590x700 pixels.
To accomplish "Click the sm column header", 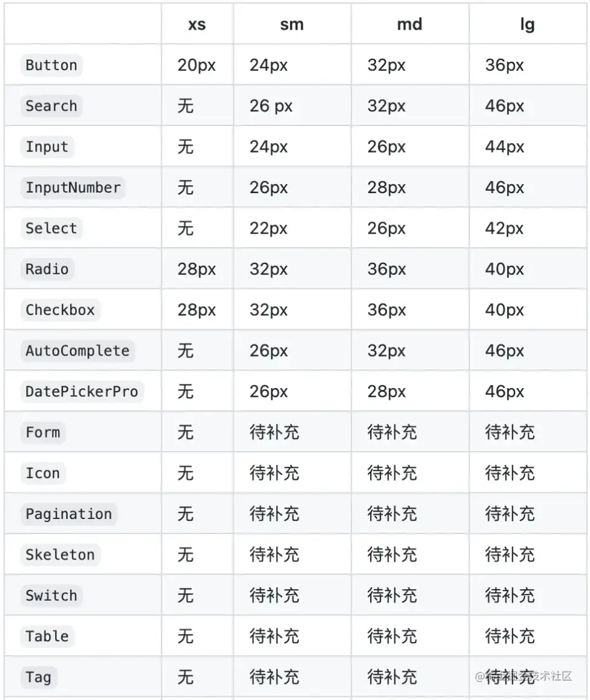I will point(292,25).
